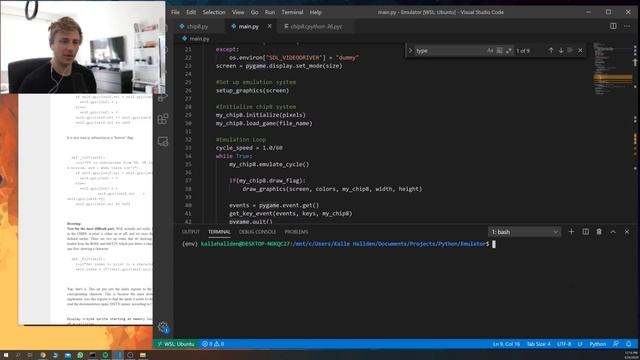Open errors and warnings count in status bar

pyautogui.click(x=213, y=344)
